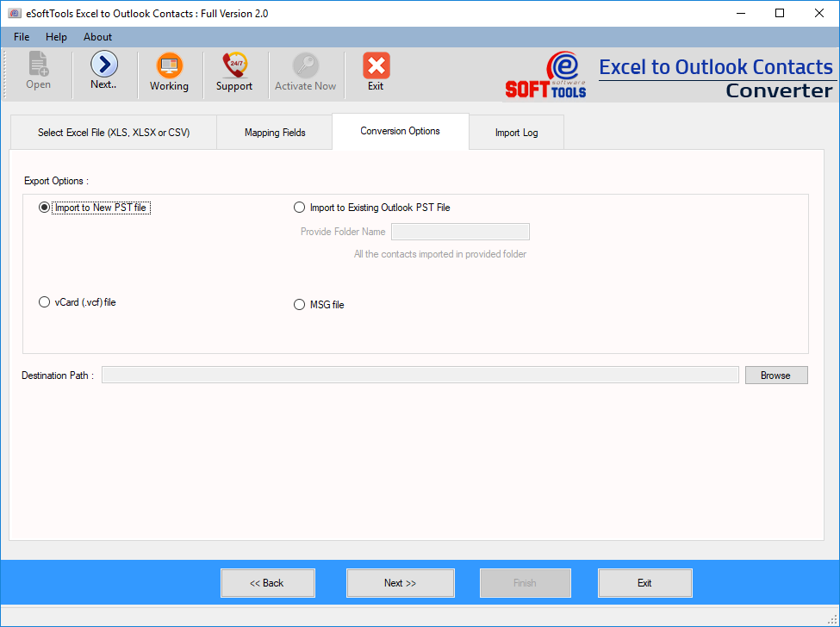Image resolution: width=840 pixels, height=627 pixels.
Task: Click the Open file toolbar icon
Action: click(x=38, y=65)
